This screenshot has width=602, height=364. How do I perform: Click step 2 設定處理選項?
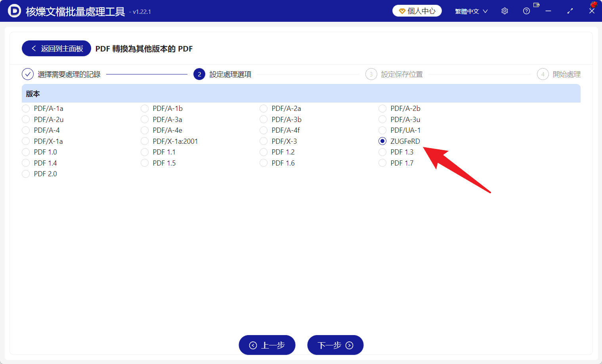click(222, 74)
